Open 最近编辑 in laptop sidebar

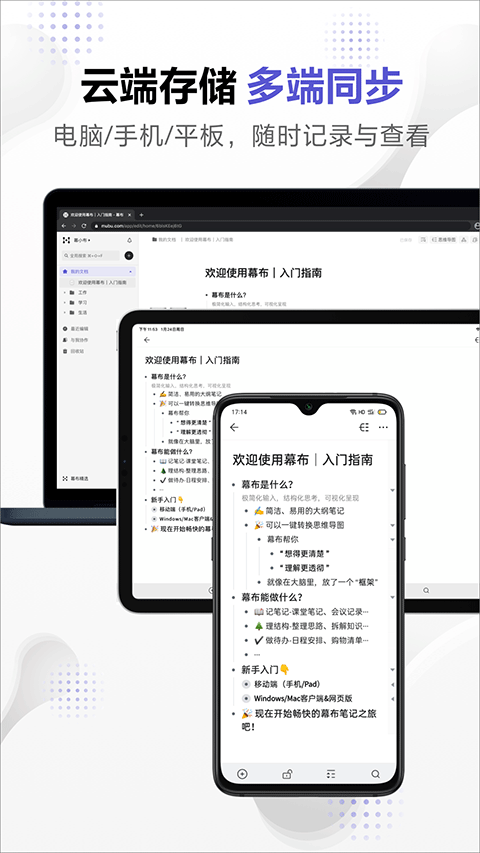(76, 329)
